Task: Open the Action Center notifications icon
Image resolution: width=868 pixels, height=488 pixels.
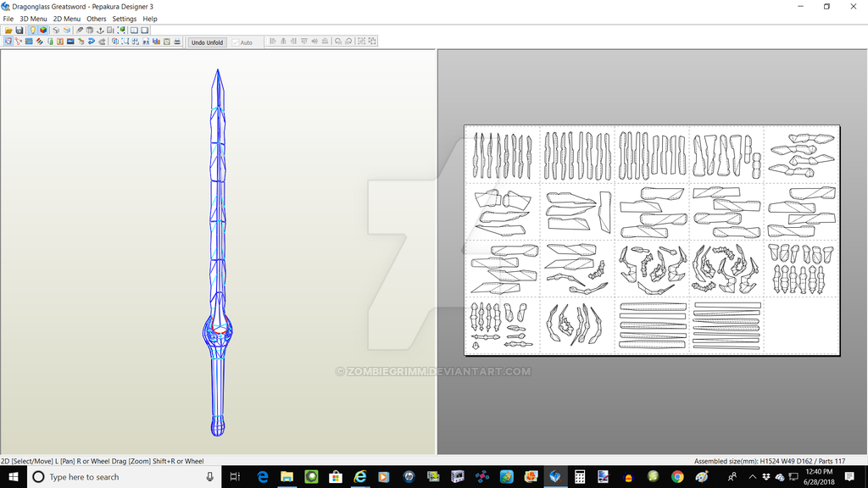Action: (849, 477)
